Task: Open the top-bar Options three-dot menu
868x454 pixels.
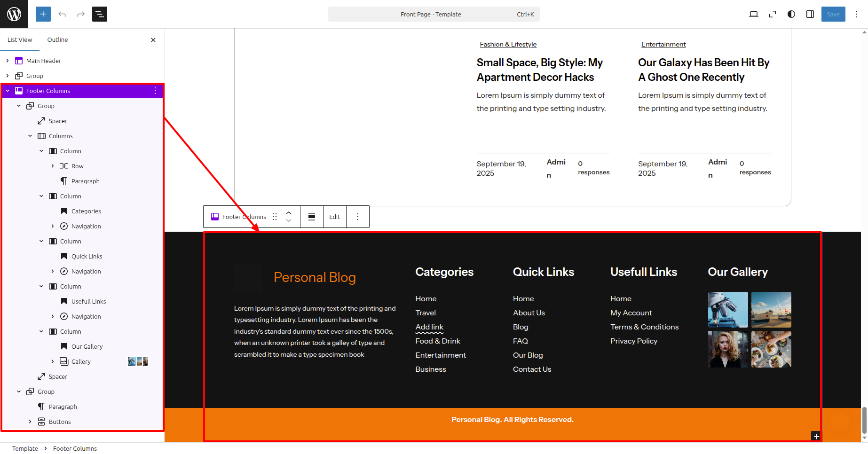Action: [x=857, y=14]
